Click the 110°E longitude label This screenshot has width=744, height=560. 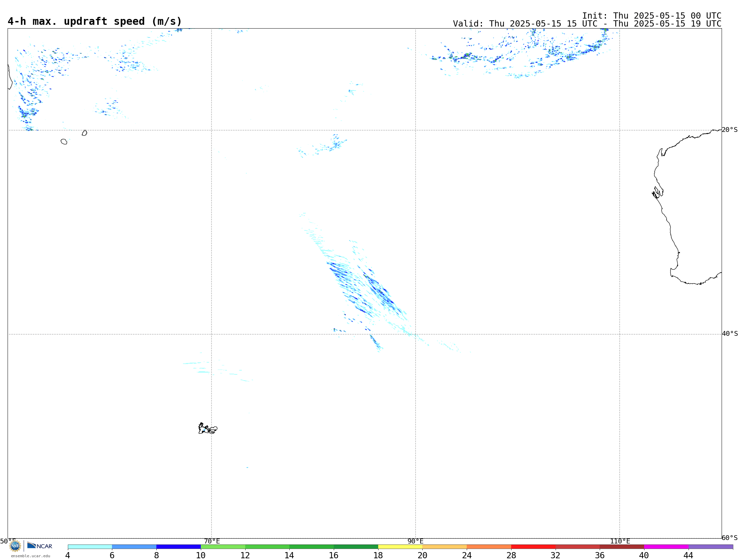620,541
